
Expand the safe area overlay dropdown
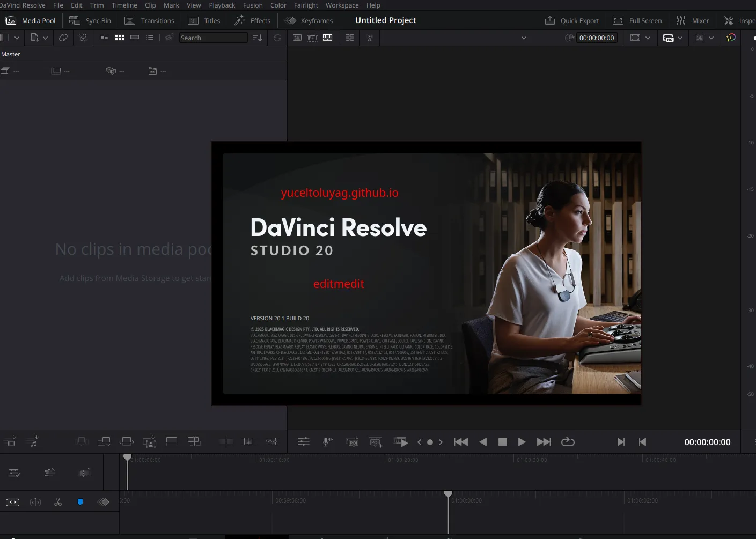(x=648, y=38)
